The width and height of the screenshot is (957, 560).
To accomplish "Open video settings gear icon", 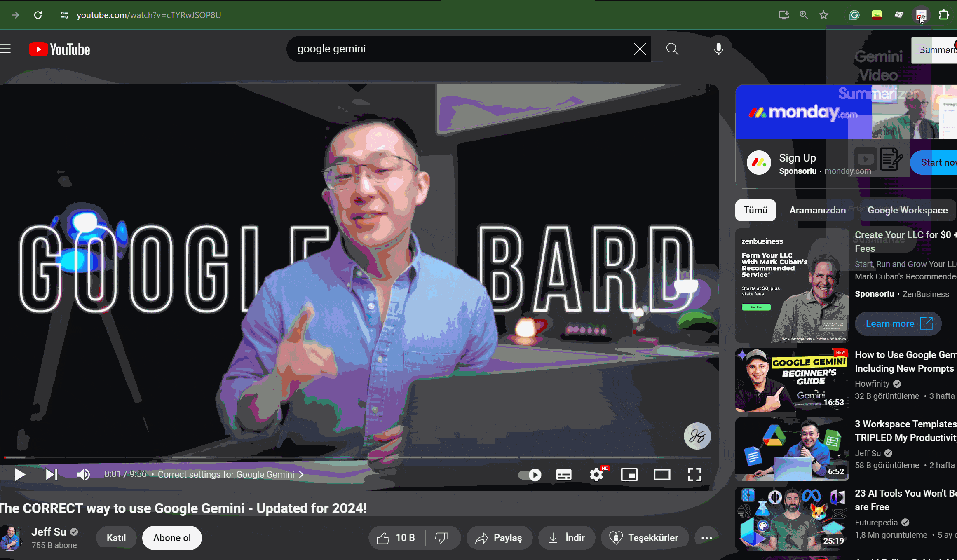I will point(596,475).
